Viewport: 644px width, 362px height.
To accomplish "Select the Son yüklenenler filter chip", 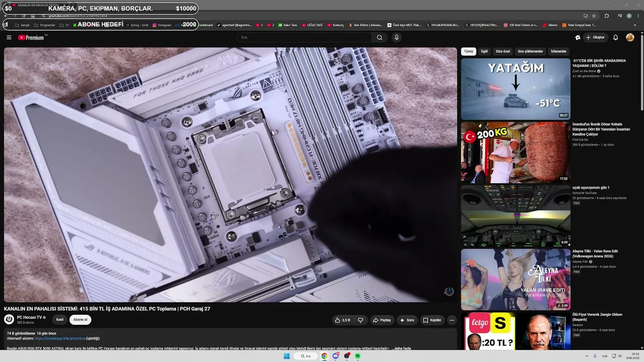I will [530, 51].
